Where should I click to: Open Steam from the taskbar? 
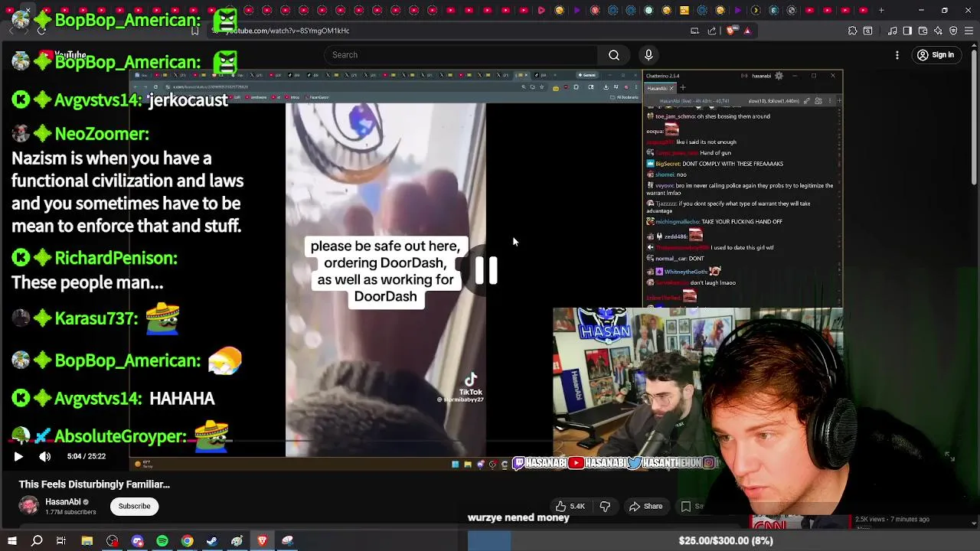(x=212, y=541)
